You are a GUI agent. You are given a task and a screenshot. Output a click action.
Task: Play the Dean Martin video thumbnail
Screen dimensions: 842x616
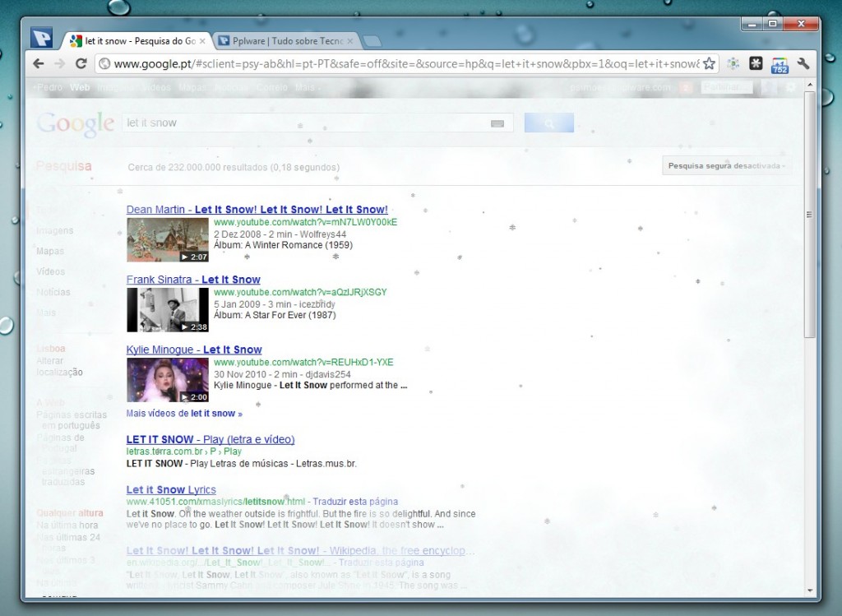tap(168, 239)
